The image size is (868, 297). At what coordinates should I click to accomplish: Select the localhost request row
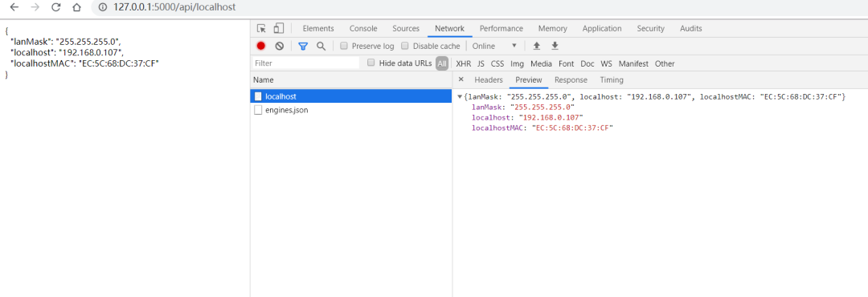tap(351, 96)
